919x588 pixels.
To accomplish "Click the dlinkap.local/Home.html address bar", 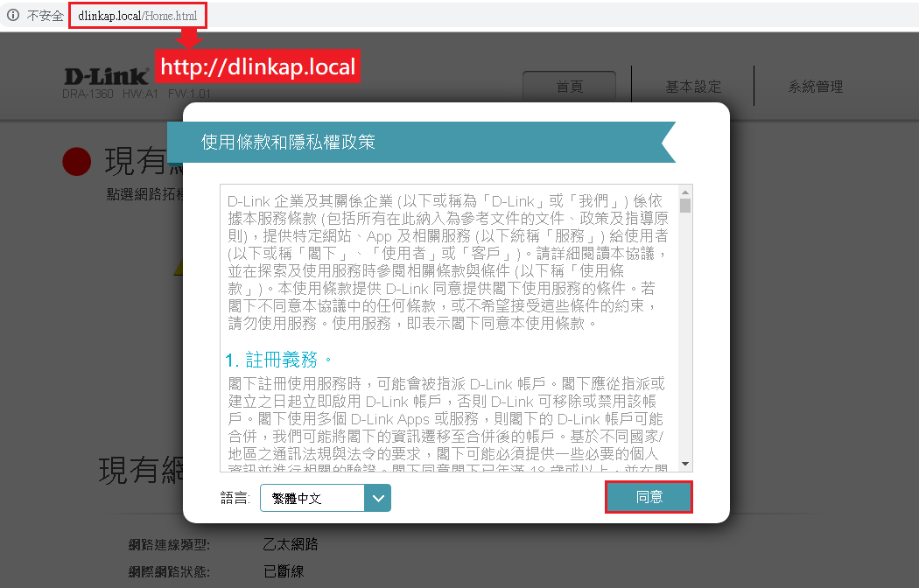I will click(137, 16).
